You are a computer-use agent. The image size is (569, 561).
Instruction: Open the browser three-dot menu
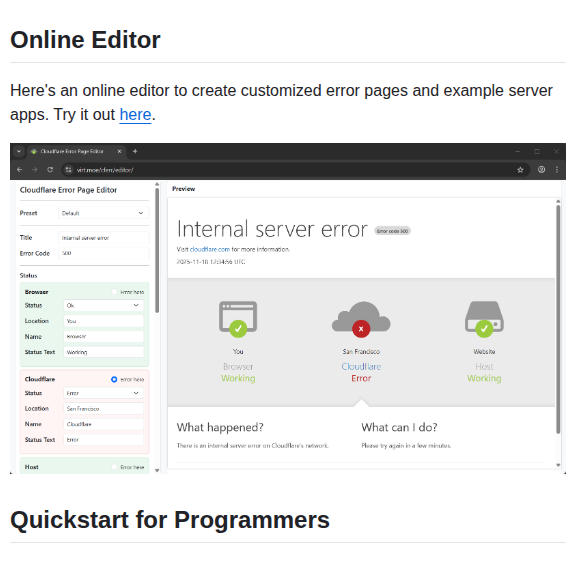click(x=557, y=169)
